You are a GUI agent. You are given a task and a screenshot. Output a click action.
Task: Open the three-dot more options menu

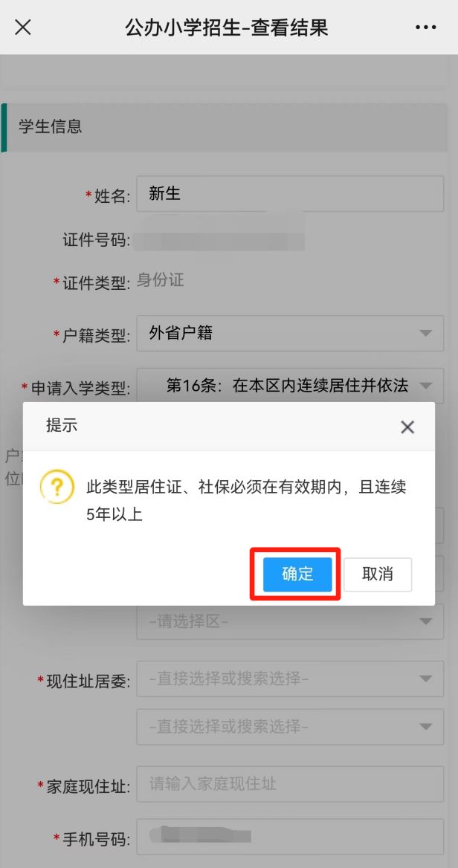[x=425, y=27]
